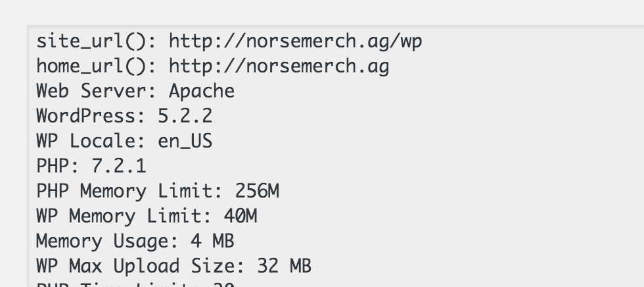Click the empty area above system info box
The image size is (644, 287).
[322, 13]
